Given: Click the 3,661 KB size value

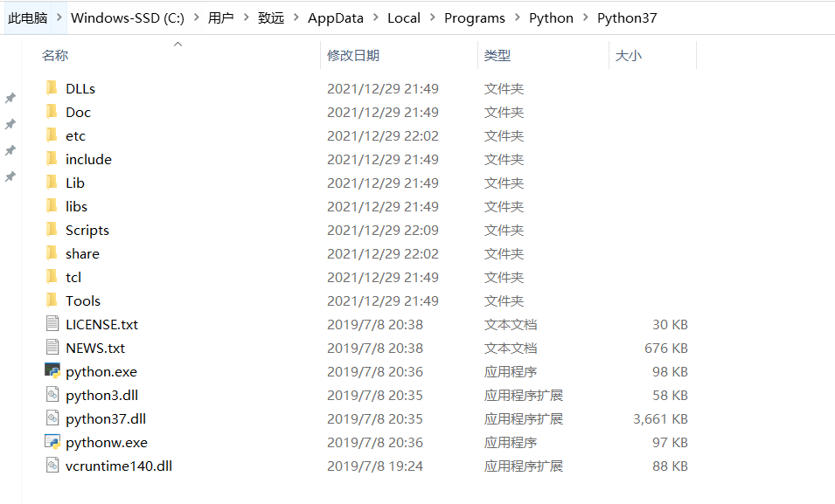Looking at the screenshot, I should tap(660, 419).
